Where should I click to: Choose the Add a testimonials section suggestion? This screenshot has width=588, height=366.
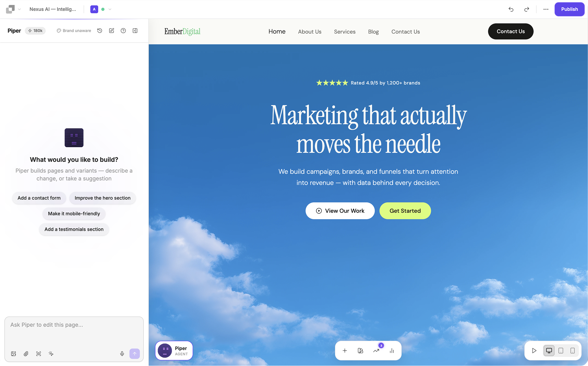pyautogui.click(x=74, y=229)
